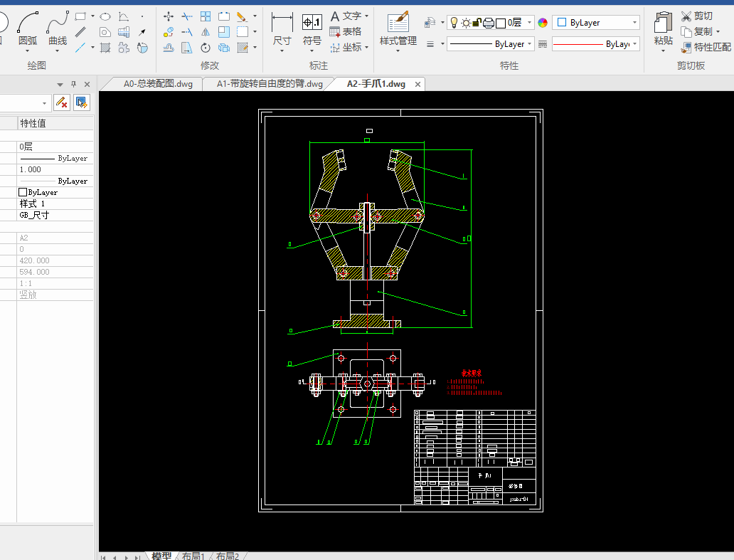Screen dimensions: 734x560
Task: Click the ByLayer color swatch in property list
Action: coord(23,192)
